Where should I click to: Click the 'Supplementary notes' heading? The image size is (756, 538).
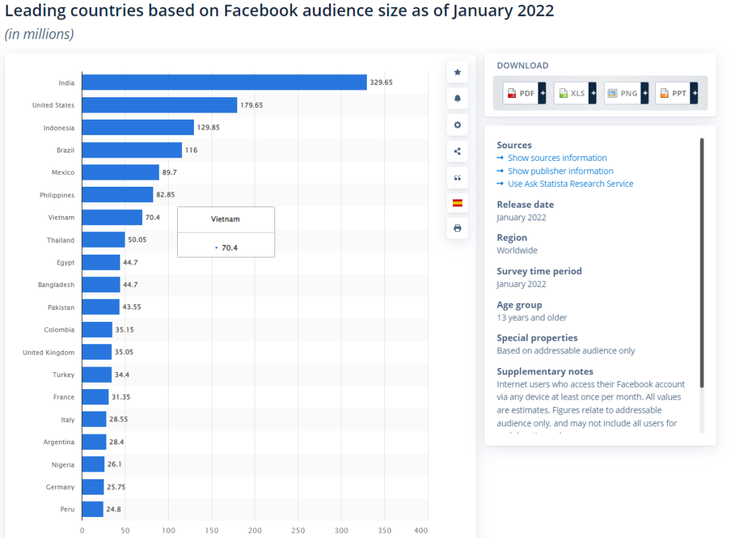[x=545, y=371]
